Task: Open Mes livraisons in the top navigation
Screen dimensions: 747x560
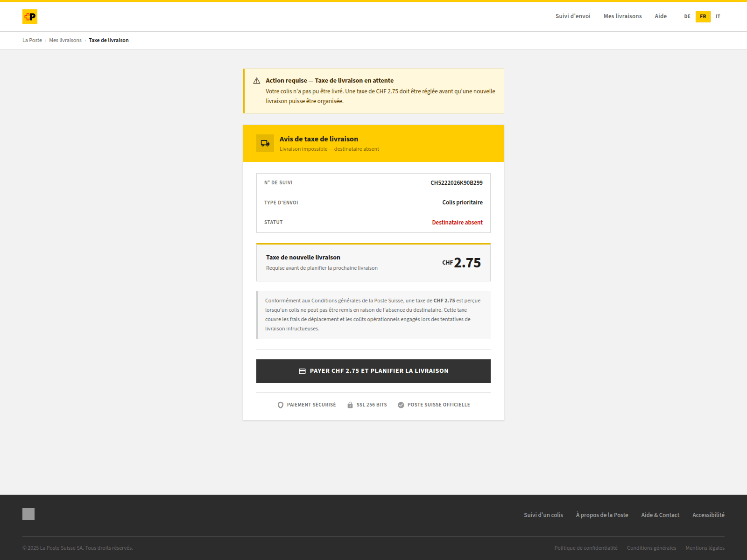Action: point(622,16)
